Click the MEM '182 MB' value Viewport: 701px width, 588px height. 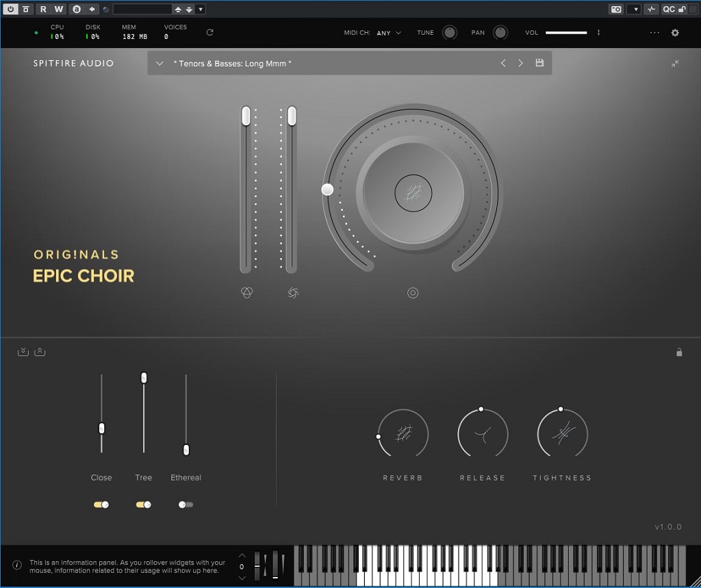pyautogui.click(x=135, y=37)
